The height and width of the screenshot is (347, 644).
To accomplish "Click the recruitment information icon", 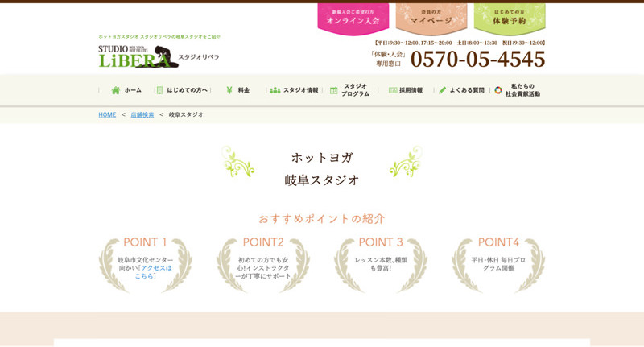I will coord(393,90).
